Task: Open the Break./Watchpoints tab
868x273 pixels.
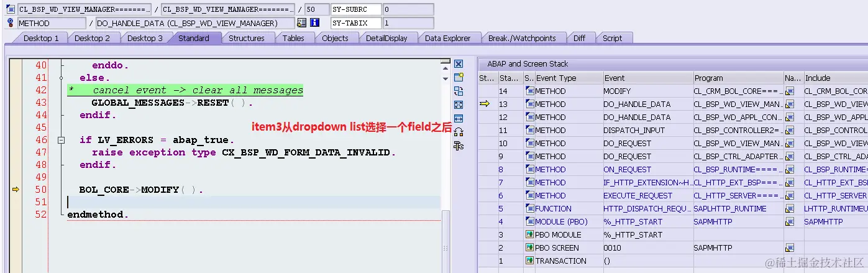Action: [x=522, y=38]
